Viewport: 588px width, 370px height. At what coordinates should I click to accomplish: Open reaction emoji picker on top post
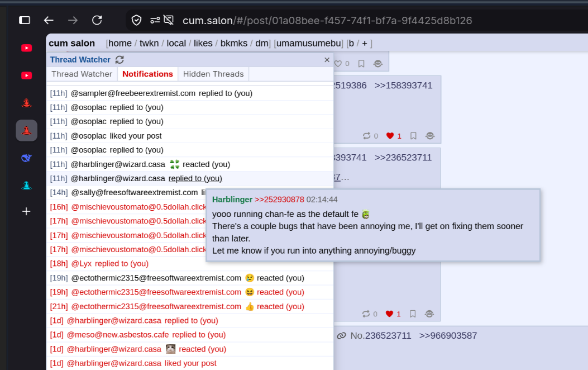click(378, 64)
